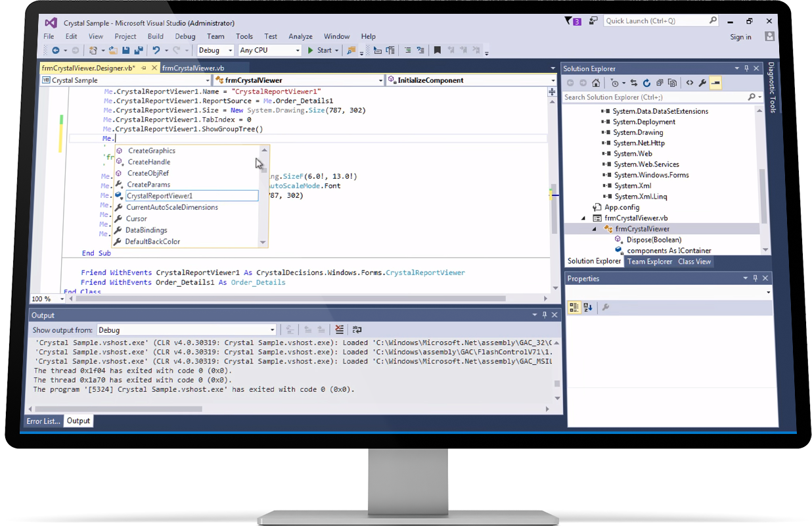Open the Debug menu
The width and height of the screenshot is (812, 526).
tap(185, 37)
